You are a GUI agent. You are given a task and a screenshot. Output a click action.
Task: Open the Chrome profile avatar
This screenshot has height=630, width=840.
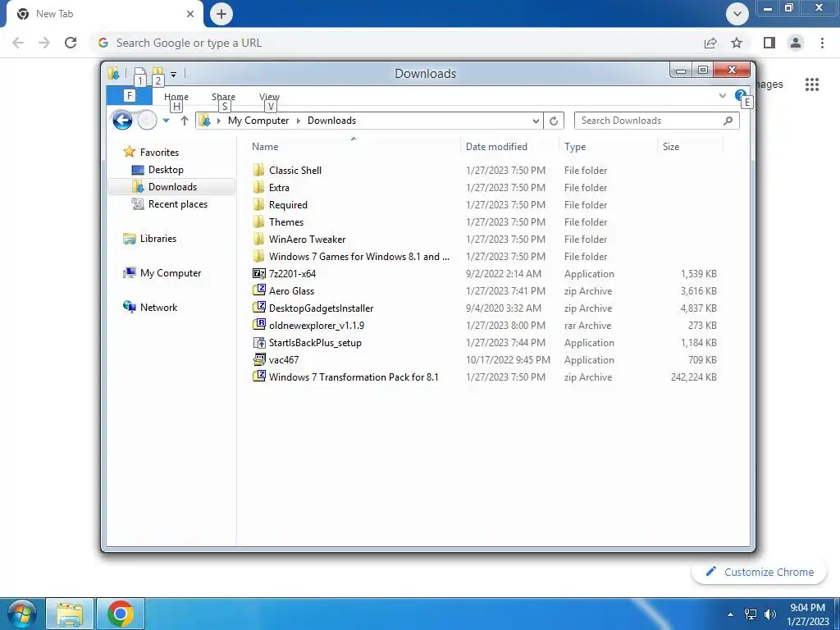coord(796,43)
